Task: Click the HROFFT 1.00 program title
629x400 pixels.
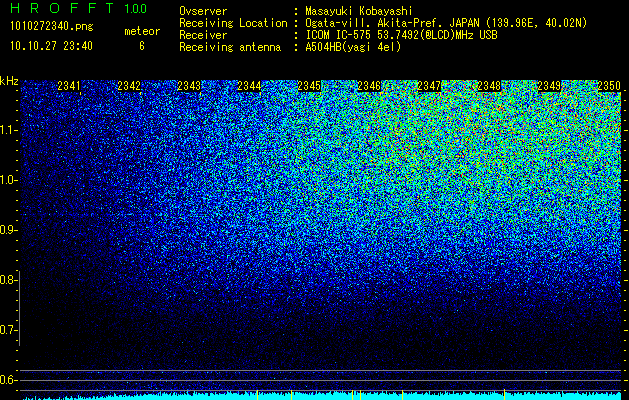Action: tap(78, 8)
